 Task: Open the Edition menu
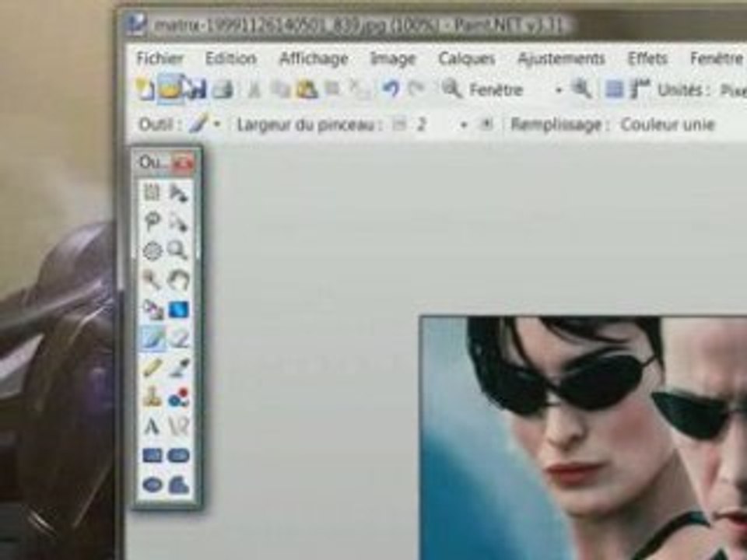tap(230, 58)
